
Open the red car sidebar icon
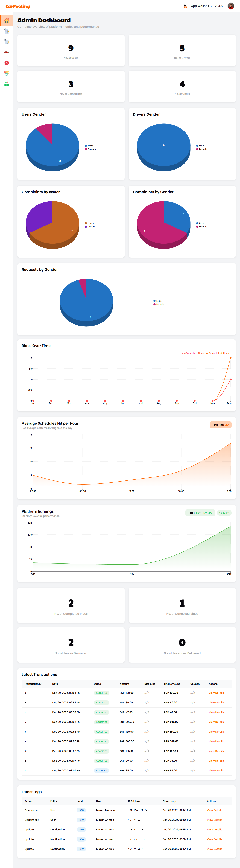pyautogui.click(x=6, y=52)
